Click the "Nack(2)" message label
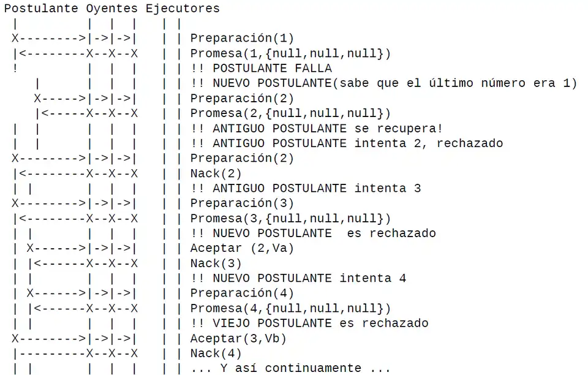The height and width of the screenshot is (375, 588). click(216, 173)
